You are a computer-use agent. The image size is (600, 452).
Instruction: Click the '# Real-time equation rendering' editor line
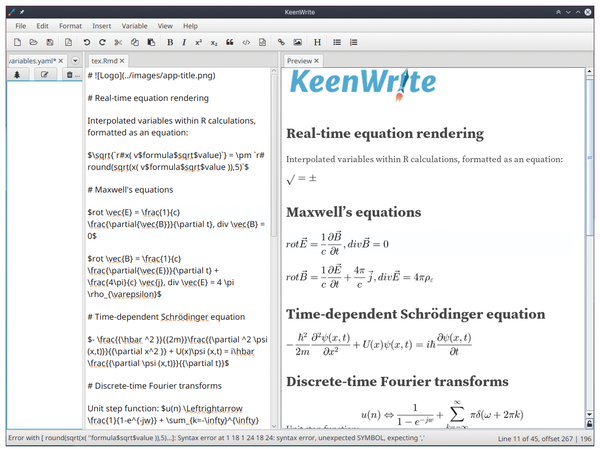tap(148, 98)
